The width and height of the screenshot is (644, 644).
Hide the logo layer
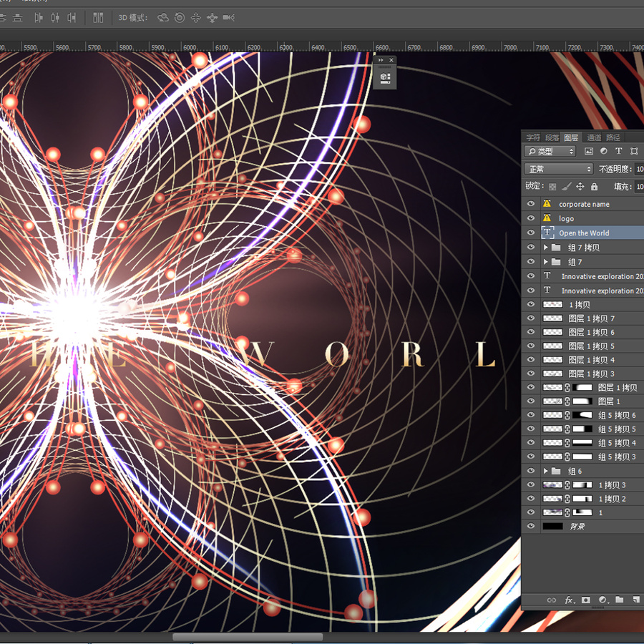[x=531, y=218]
